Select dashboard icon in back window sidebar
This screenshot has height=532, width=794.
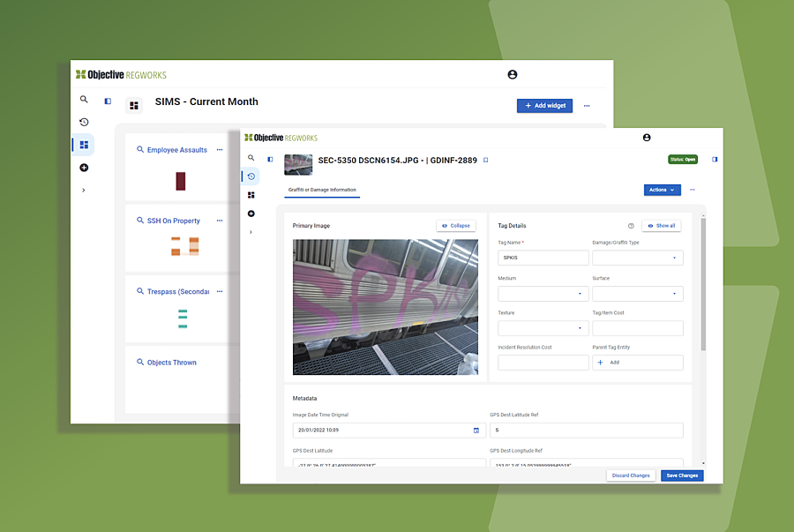pos(84,145)
